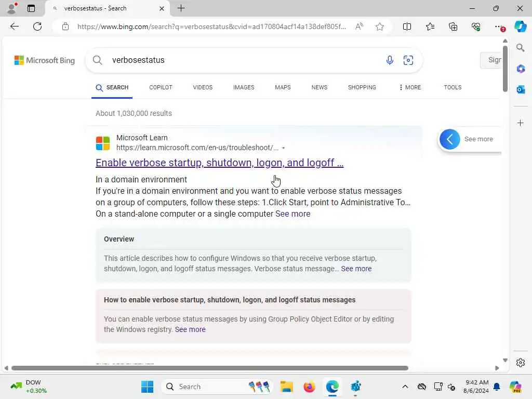This screenshot has width=532, height=399.
Task: Open Outlook in the sidebar
Action: (521, 89)
